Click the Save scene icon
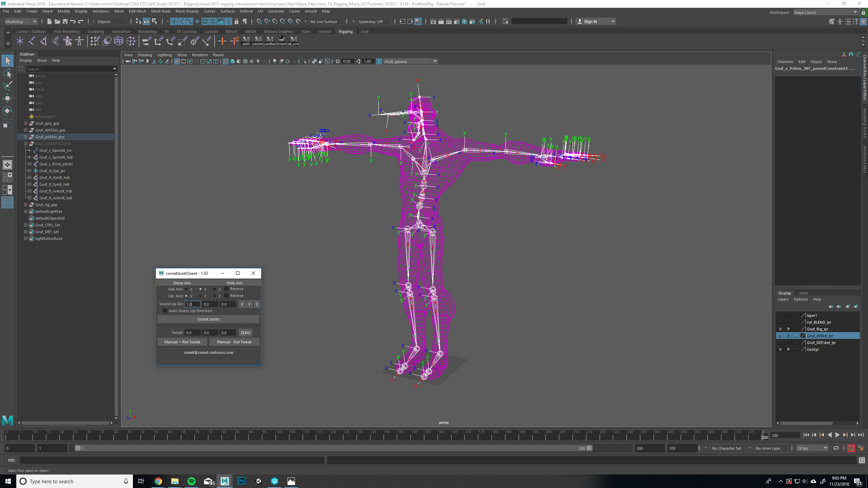 pyautogui.click(x=65, y=21)
